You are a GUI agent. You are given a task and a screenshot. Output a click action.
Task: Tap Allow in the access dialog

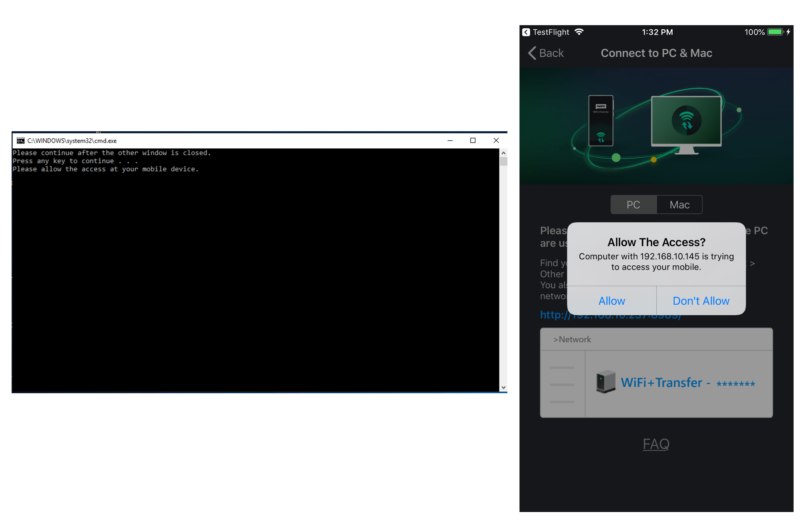[612, 301]
